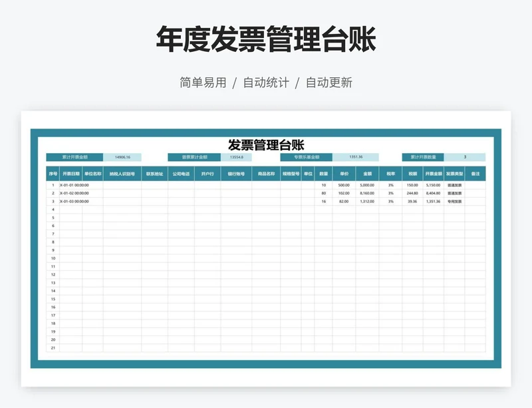This screenshot has width=532, height=408.
Task: Click the 开户行 column header
Action: click(207, 174)
